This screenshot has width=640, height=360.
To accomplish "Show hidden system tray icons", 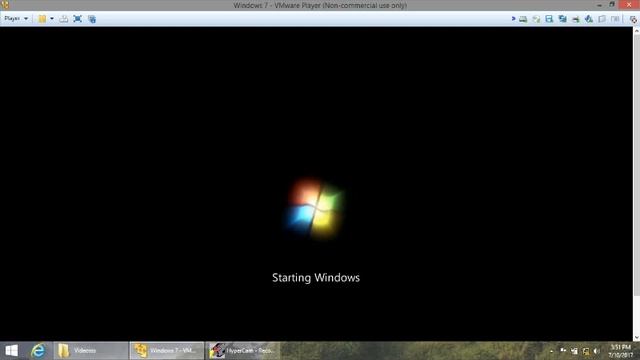I will click(x=552, y=351).
